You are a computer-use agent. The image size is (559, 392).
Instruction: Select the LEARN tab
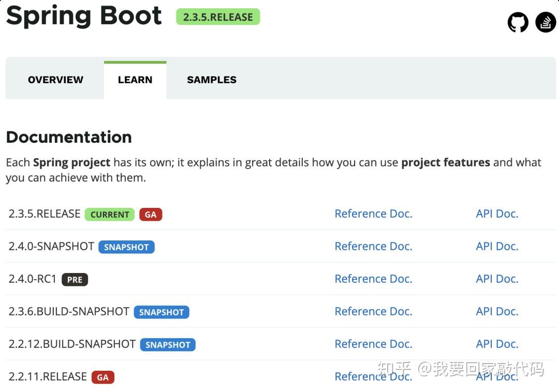(135, 80)
